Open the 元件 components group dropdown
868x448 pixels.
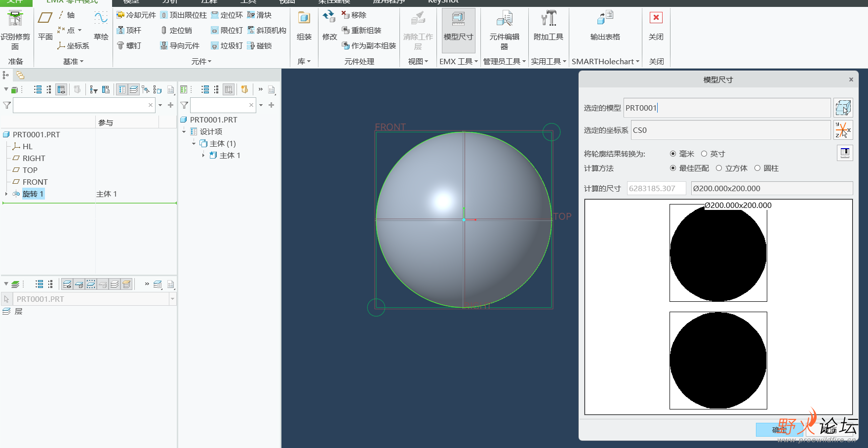[x=201, y=61]
